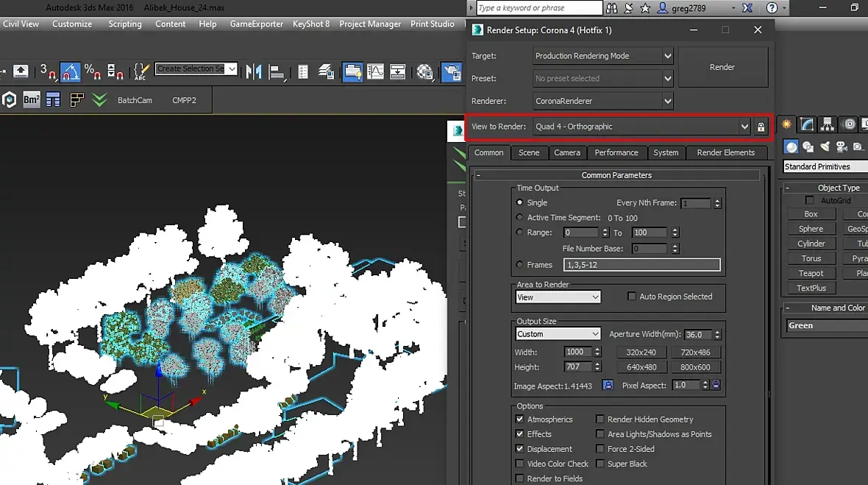Open the View to Render dropdown
Viewport: 868px width, 485px height.
pyautogui.click(x=744, y=127)
